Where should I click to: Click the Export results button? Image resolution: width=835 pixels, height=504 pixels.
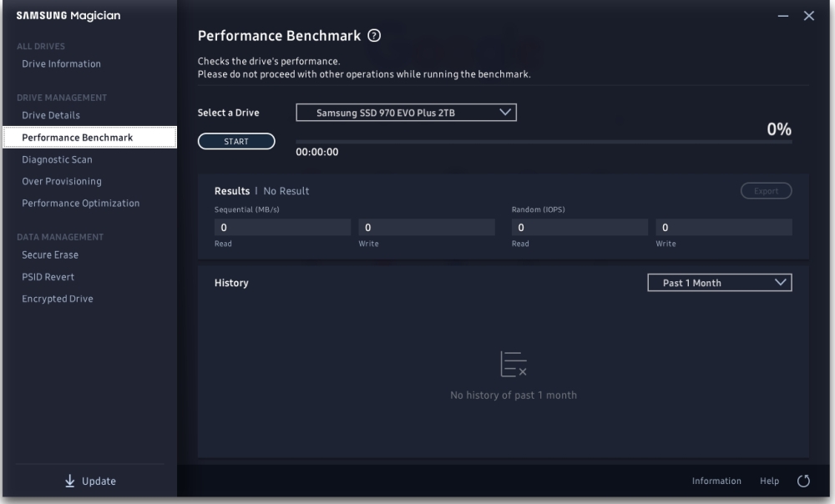pos(766,190)
